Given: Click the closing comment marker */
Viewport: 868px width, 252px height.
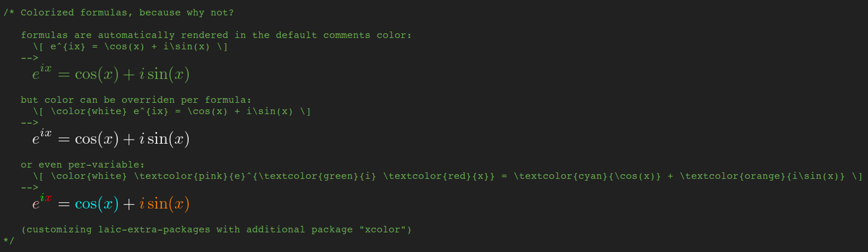Looking at the screenshot, I should coord(9,240).
